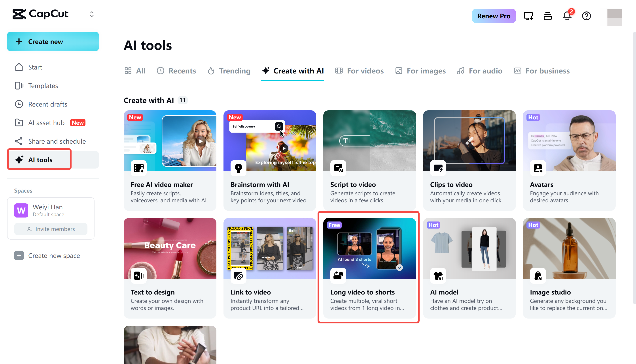Open the help question mark icon
This screenshot has height=364, width=636.
coord(586,16)
